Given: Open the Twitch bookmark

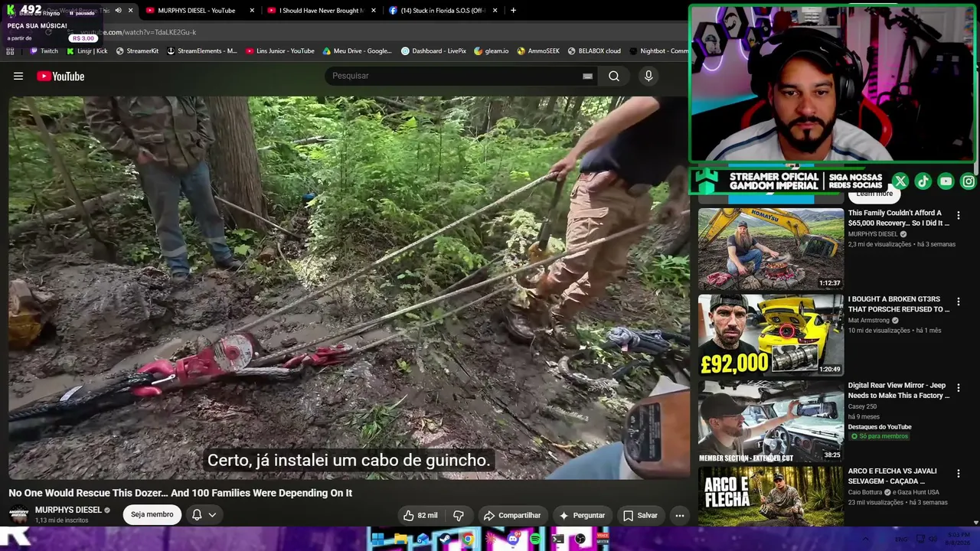Looking at the screenshot, I should pyautogui.click(x=44, y=51).
